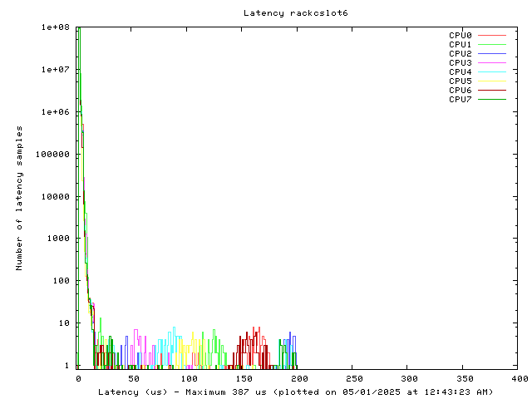This screenshot has height=399, width=532.
Task: Click the blue CPU2 legend line sample
Action: click(492, 53)
